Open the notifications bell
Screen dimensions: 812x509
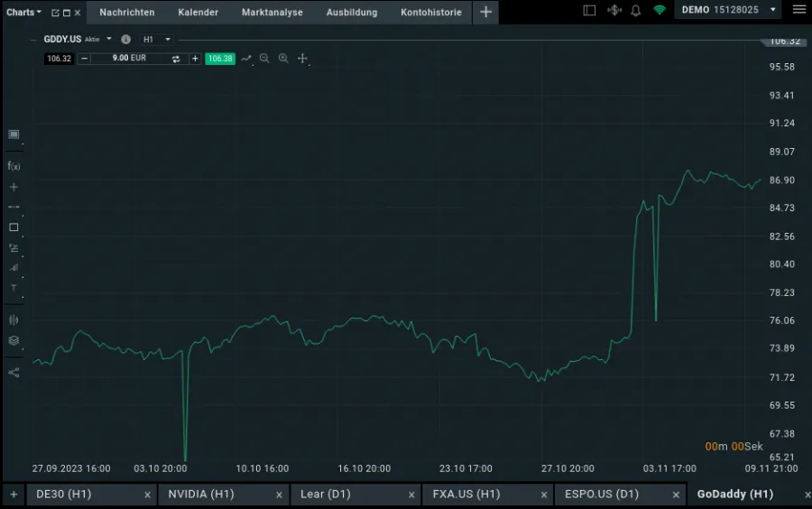[635, 11]
